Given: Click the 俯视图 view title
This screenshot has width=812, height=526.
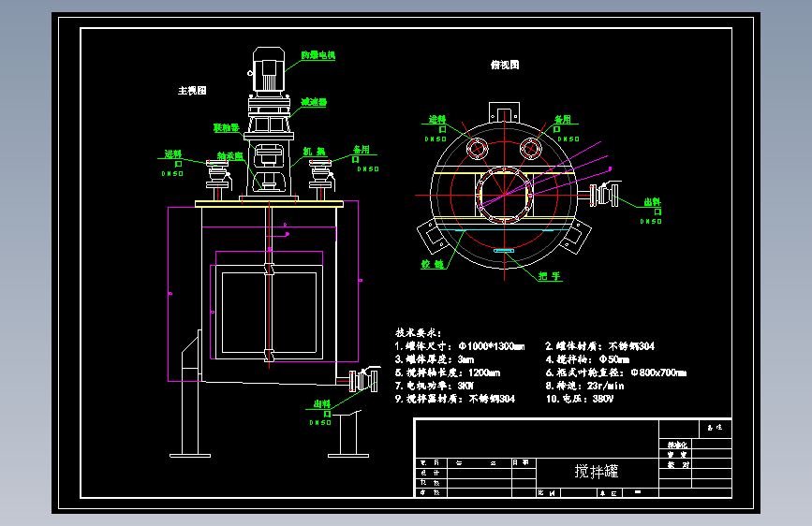Looking at the screenshot, I should click(505, 65).
